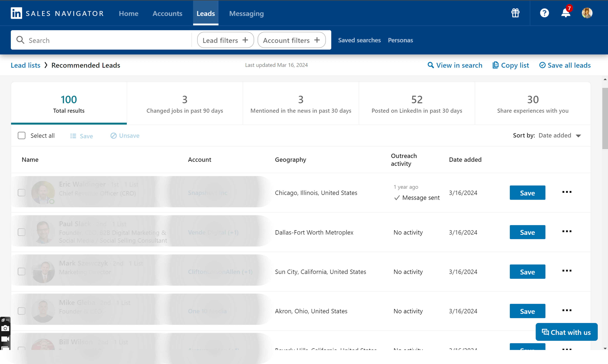
Task: Click the video recorder icon
Action: [5, 339]
